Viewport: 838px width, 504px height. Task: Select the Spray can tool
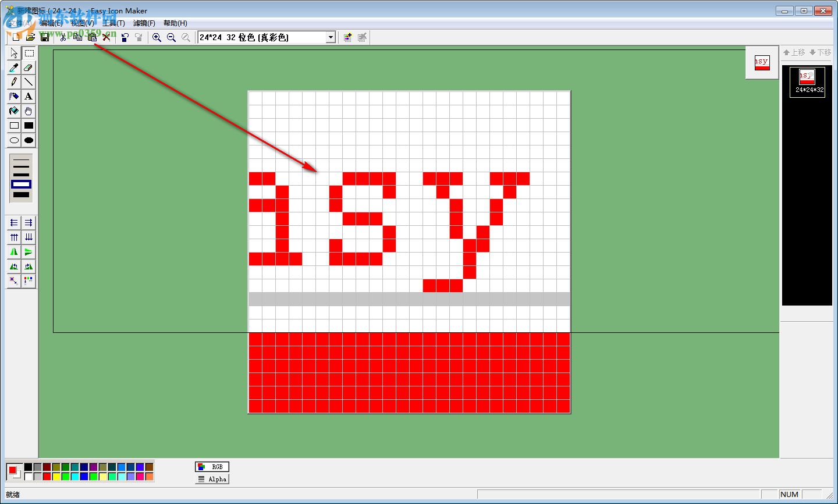tap(14, 97)
